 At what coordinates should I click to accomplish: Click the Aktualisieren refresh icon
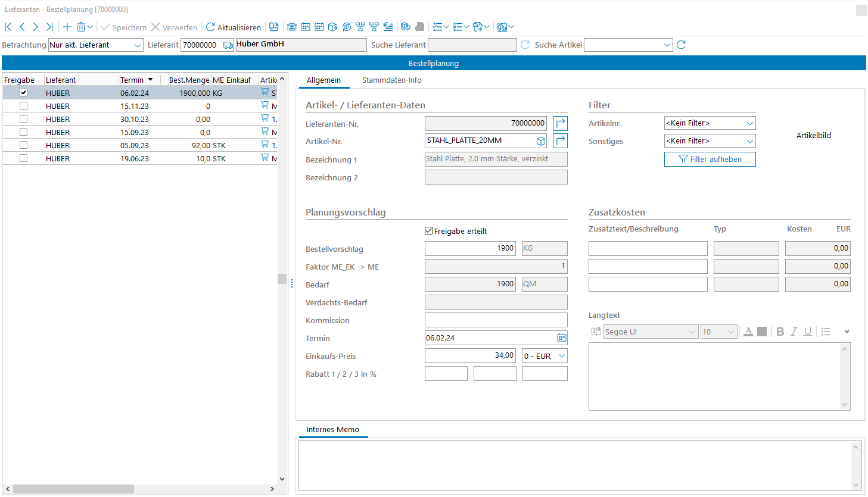click(x=210, y=27)
